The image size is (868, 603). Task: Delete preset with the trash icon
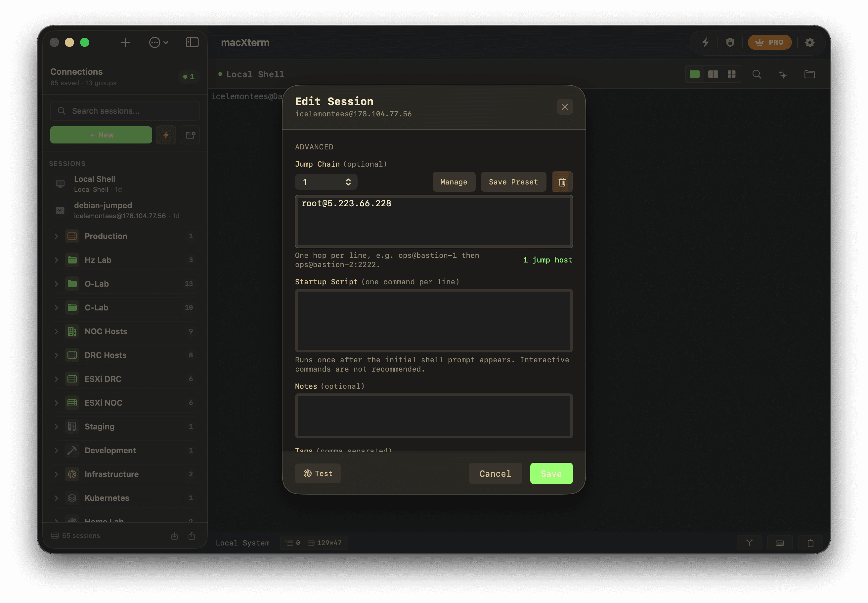coord(562,182)
